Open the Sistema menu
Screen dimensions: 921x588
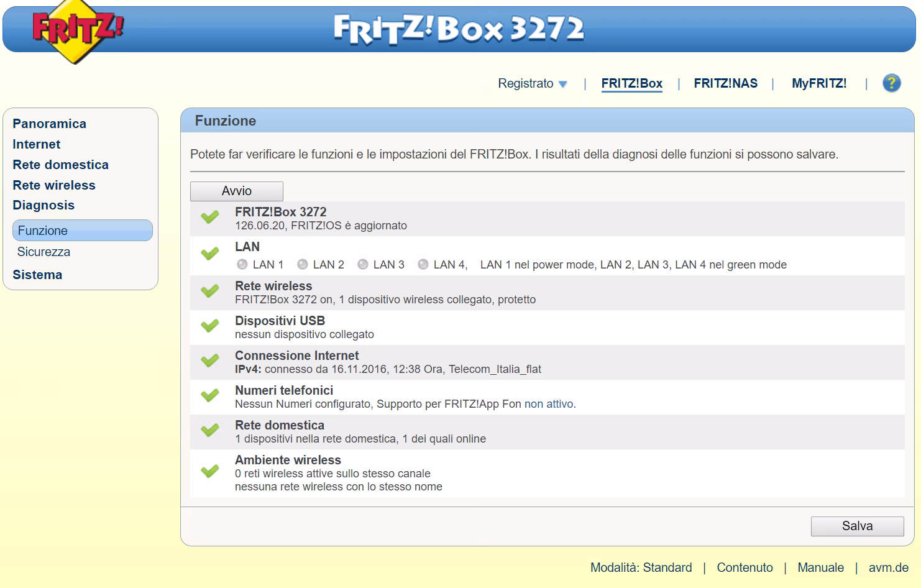point(37,275)
